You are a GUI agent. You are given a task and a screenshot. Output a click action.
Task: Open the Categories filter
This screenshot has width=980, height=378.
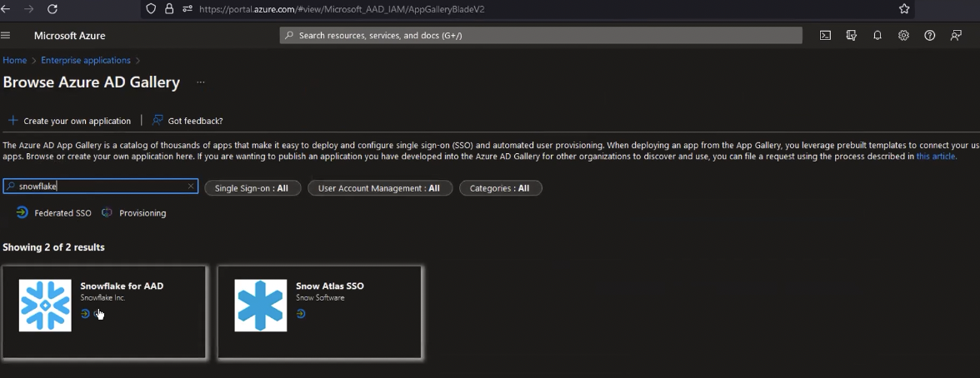(x=501, y=188)
